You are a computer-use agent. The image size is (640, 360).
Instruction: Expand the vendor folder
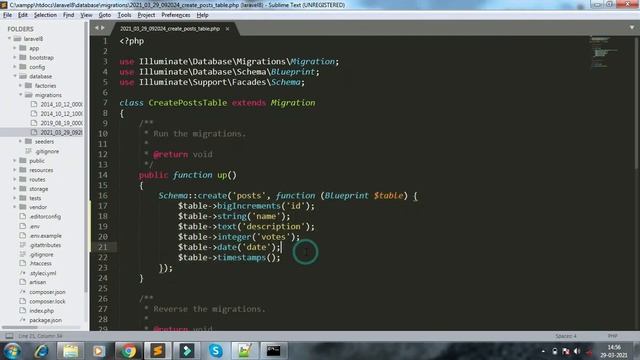(15, 207)
